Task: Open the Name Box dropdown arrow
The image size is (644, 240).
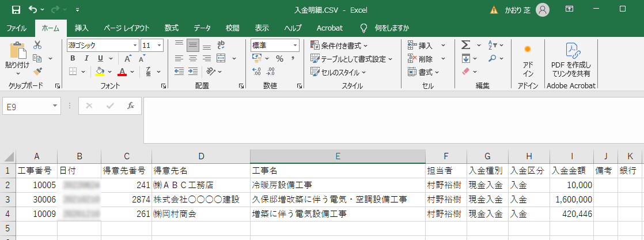Action: [55, 106]
